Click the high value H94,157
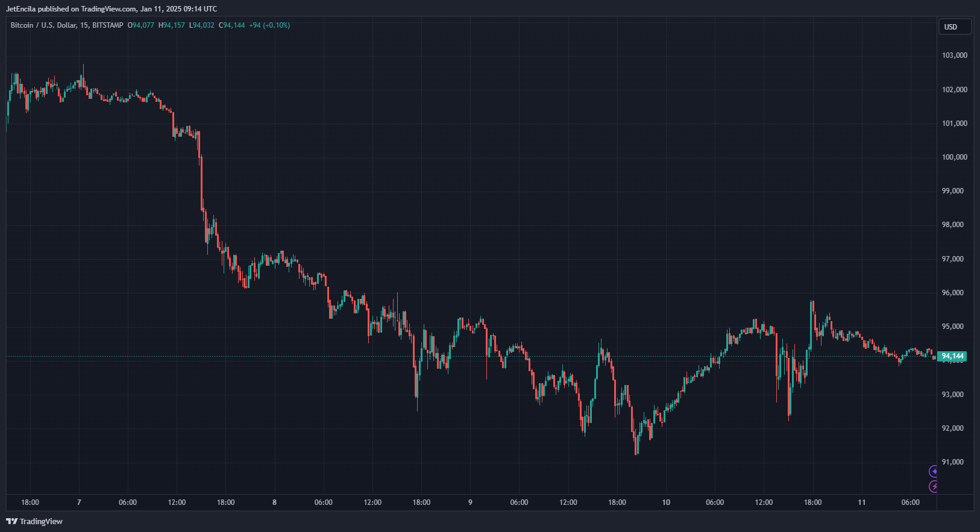The height and width of the screenshot is (532, 980). click(x=172, y=25)
